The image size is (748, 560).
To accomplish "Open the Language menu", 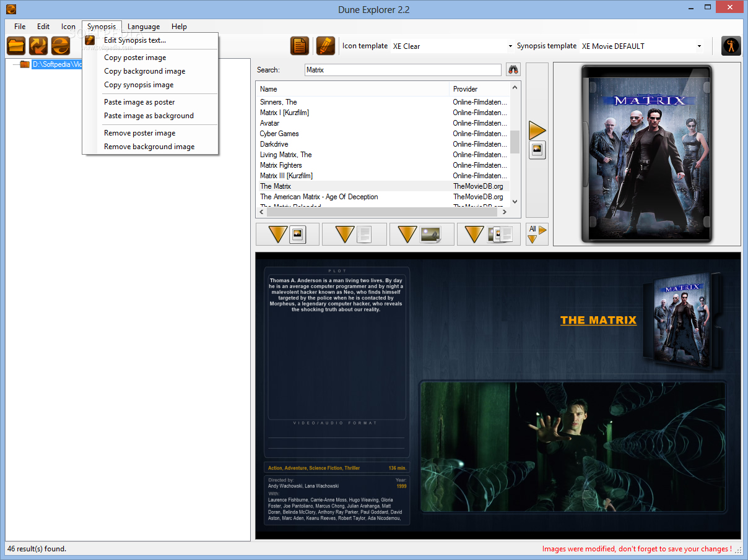I will 144,27.
